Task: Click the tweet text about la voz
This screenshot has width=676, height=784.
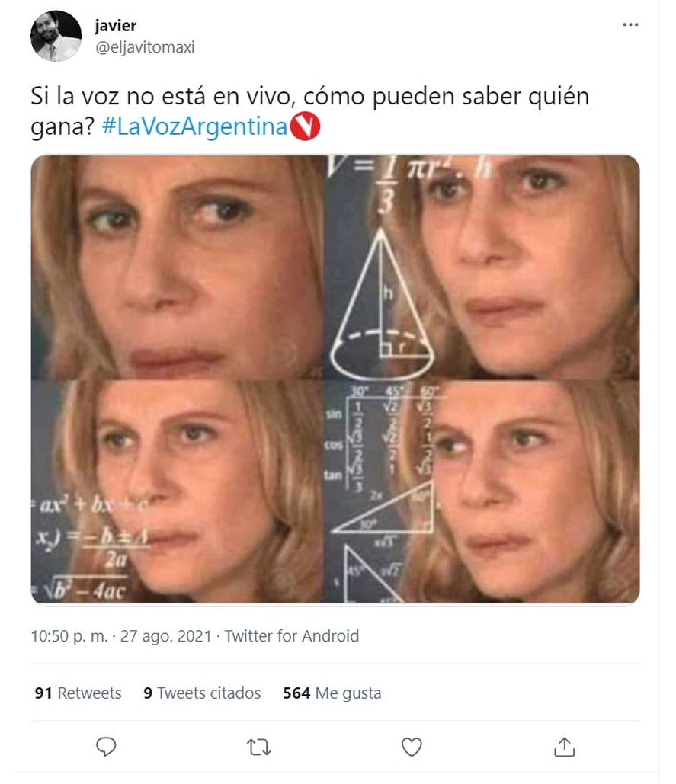Action: click(310, 111)
